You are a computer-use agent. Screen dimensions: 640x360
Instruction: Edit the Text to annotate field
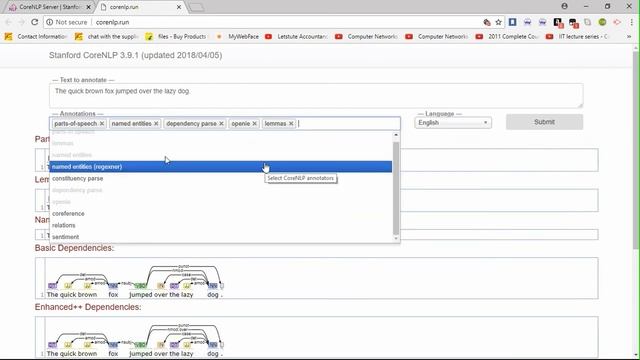[x=316, y=96]
